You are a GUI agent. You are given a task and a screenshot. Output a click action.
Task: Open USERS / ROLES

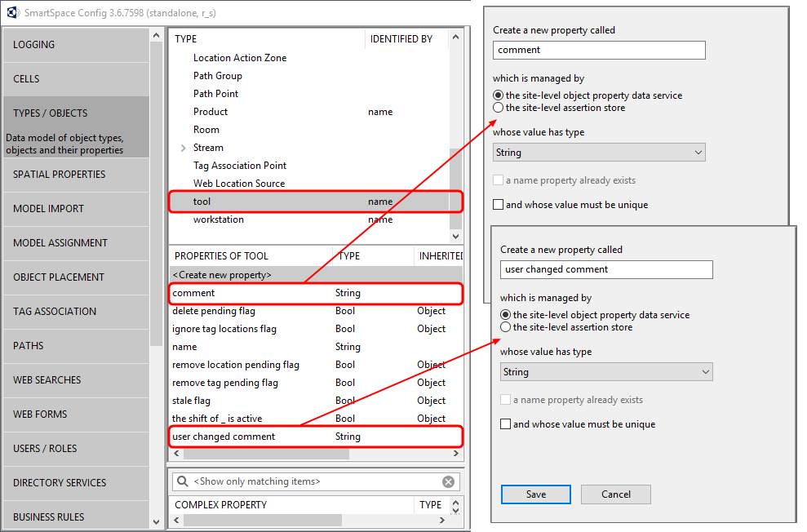76,448
